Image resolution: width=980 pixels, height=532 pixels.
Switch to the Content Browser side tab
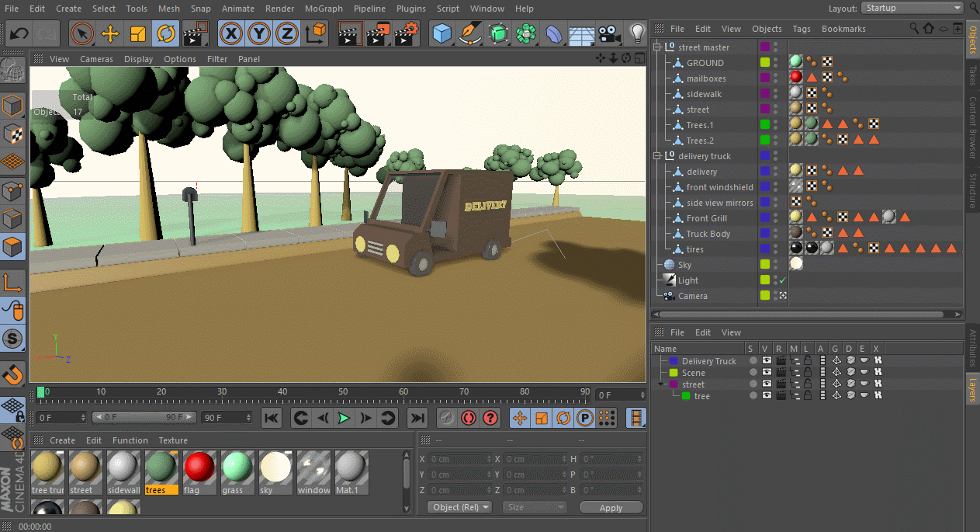[971, 128]
